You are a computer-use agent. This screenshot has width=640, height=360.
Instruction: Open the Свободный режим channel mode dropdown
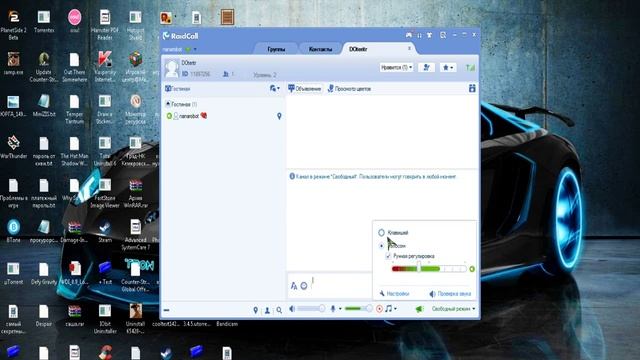click(x=453, y=309)
